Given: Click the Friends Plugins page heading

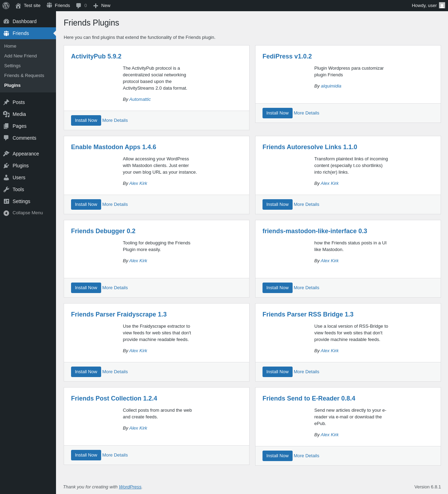Looking at the screenshot, I should [x=91, y=23].
